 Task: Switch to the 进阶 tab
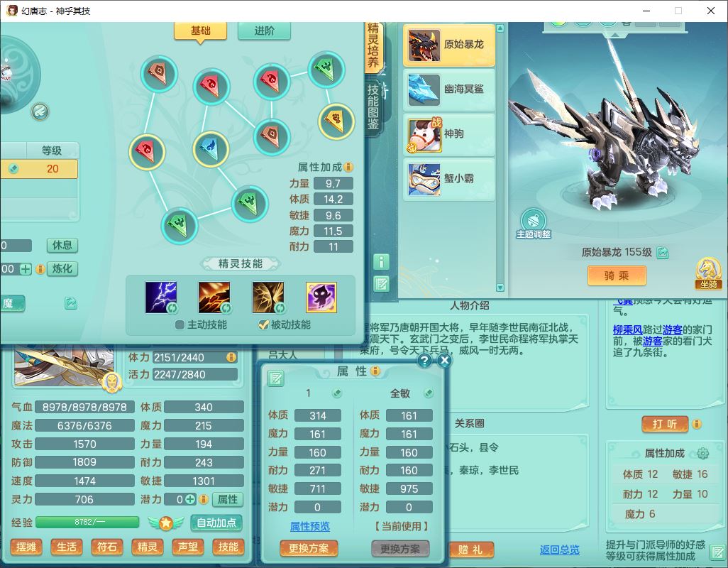264,31
